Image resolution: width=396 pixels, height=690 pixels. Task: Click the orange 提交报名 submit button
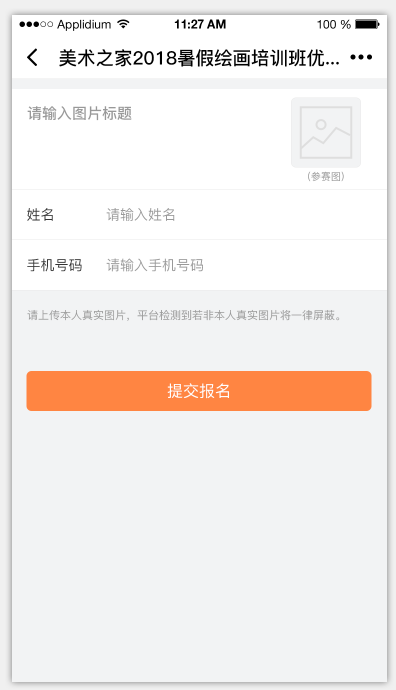[x=199, y=391]
